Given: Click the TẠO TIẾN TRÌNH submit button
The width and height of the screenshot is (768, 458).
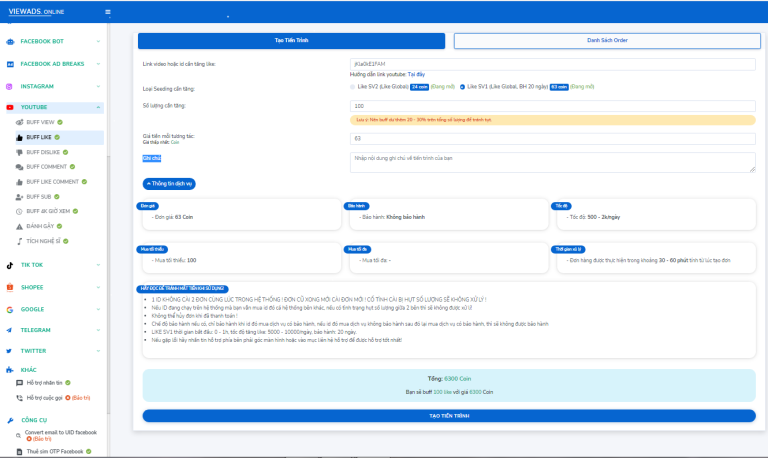Looking at the screenshot, I should [449, 416].
